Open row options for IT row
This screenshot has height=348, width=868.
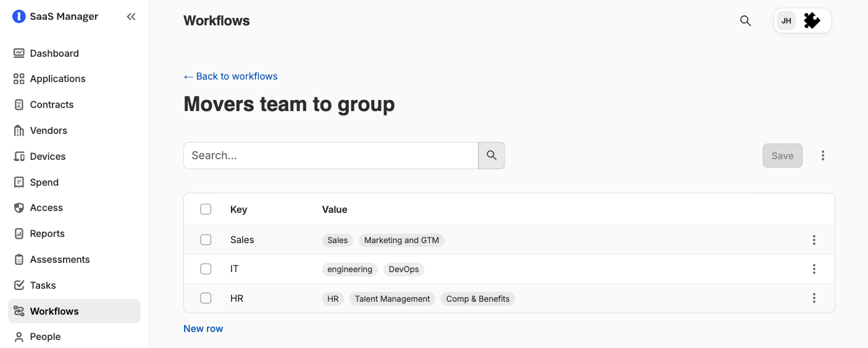[x=814, y=269]
